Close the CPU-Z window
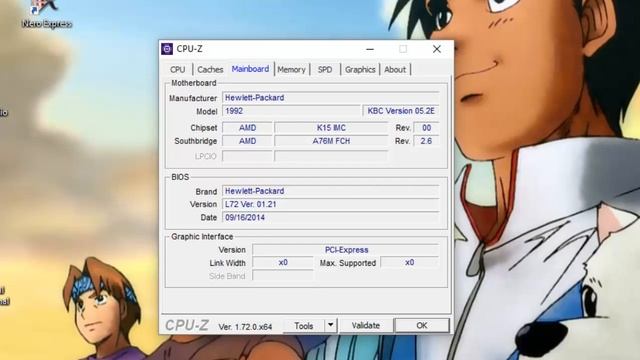640x360 pixels. click(x=437, y=49)
